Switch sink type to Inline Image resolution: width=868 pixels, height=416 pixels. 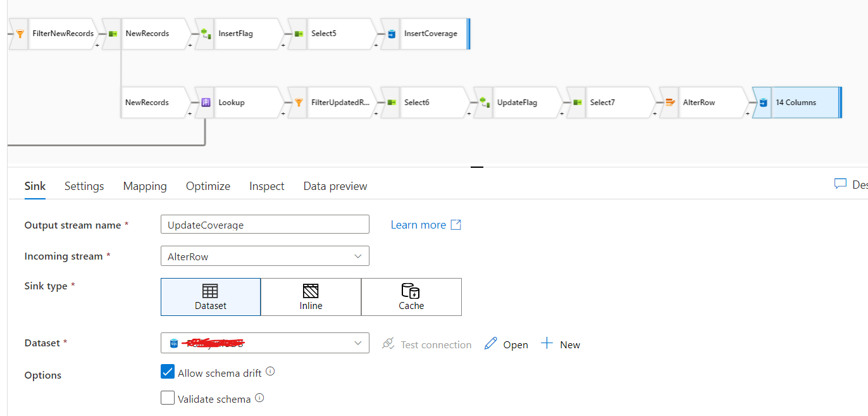[x=311, y=296]
